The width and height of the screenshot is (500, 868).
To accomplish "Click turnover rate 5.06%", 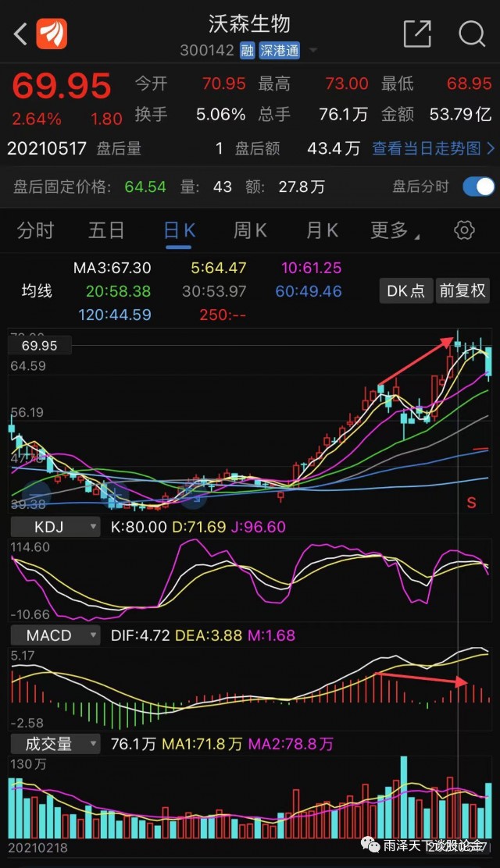I will pos(220,115).
